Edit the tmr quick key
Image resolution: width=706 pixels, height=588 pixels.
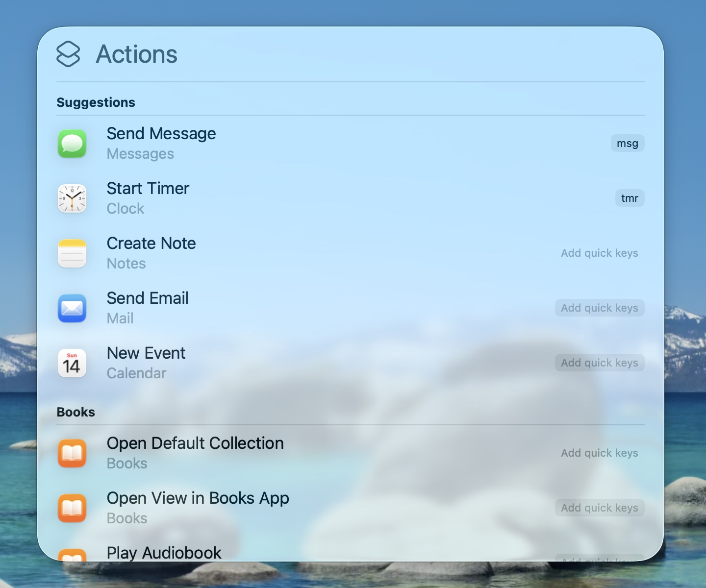(x=630, y=198)
